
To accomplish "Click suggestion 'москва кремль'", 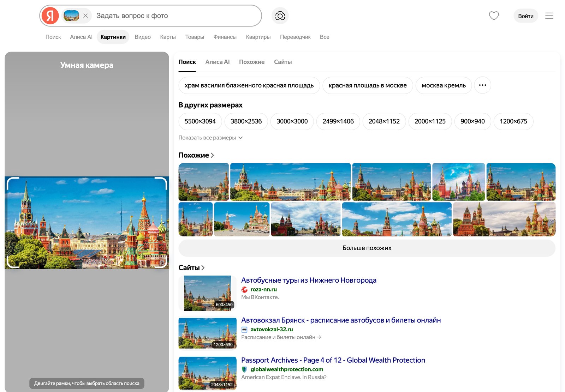I will click(x=444, y=85).
